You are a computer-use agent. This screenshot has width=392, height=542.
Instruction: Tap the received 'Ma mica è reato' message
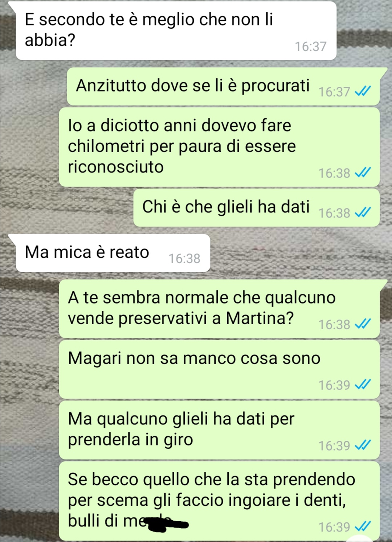point(113,253)
